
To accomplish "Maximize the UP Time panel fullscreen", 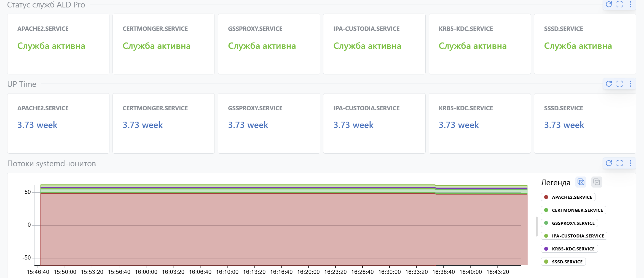I will 619,84.
